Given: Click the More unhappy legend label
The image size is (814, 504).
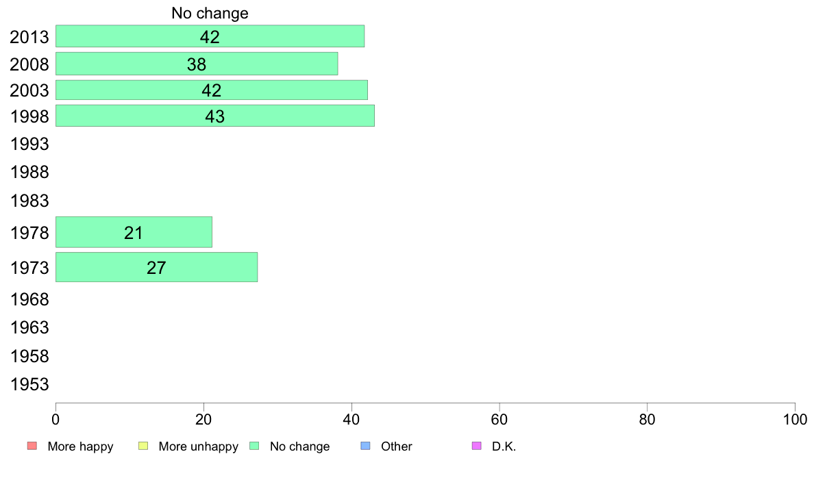Looking at the screenshot, I should tap(198, 446).
